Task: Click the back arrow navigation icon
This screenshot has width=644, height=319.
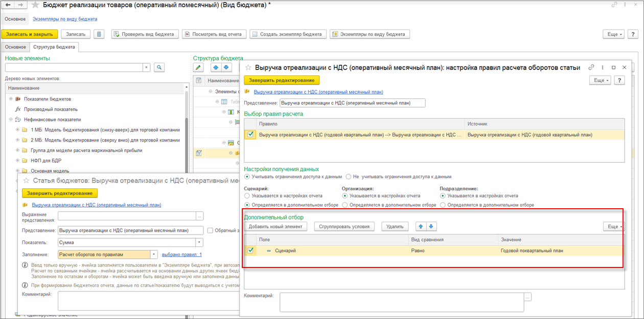Action: click(x=8, y=5)
